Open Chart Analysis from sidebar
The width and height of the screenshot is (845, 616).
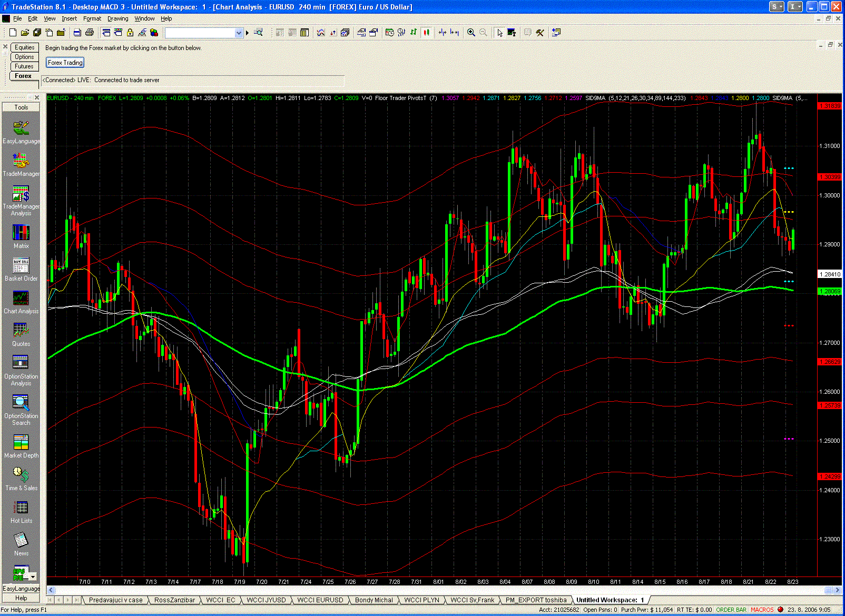(21, 302)
